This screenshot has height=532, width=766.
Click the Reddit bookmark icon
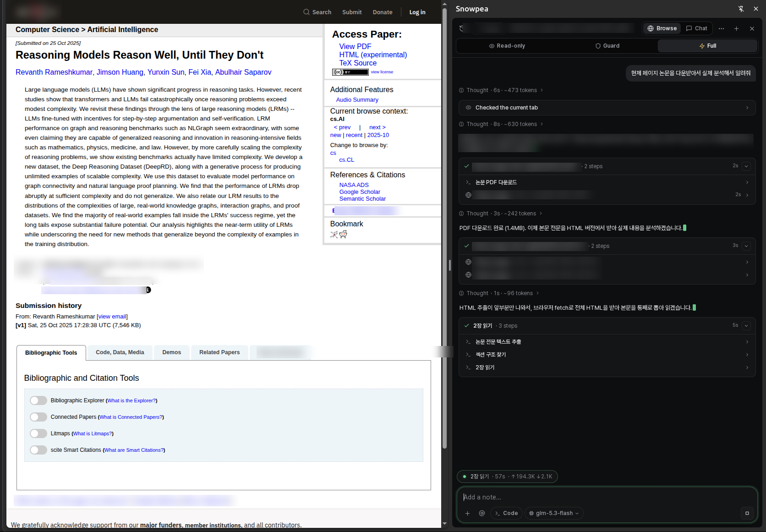tap(343, 234)
